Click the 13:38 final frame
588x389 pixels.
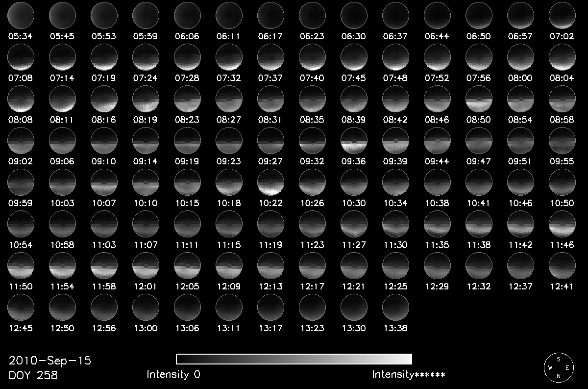(x=395, y=308)
